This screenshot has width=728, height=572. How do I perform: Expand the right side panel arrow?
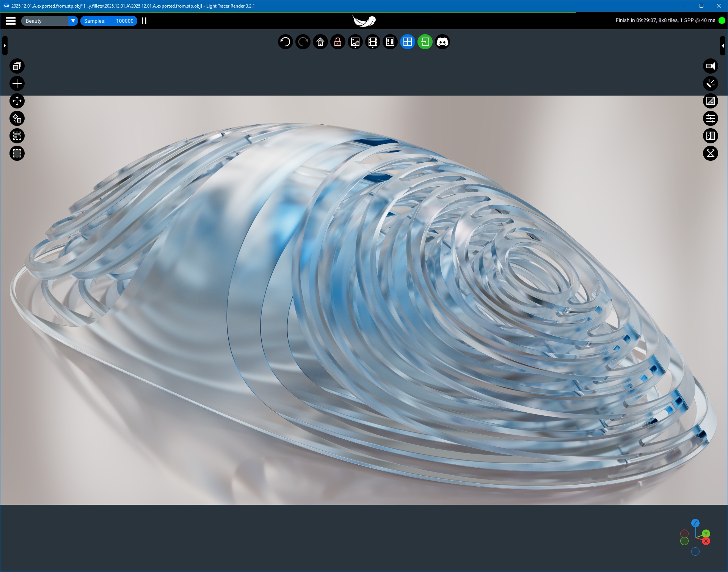tap(723, 46)
